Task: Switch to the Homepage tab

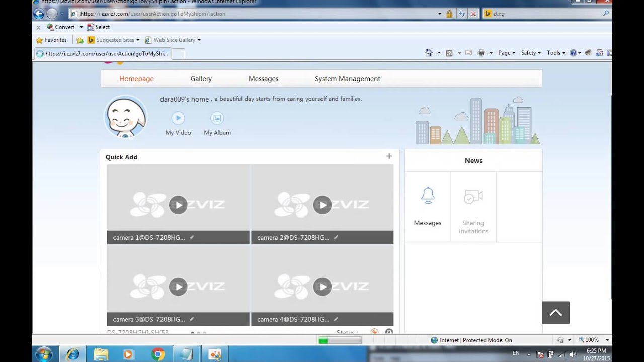Action: click(136, 79)
